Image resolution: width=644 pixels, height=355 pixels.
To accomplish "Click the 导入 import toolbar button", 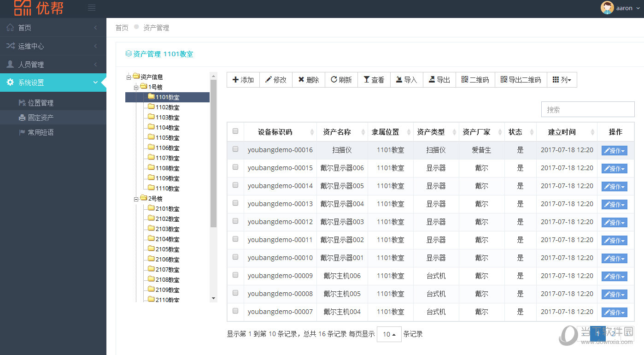I will [407, 80].
